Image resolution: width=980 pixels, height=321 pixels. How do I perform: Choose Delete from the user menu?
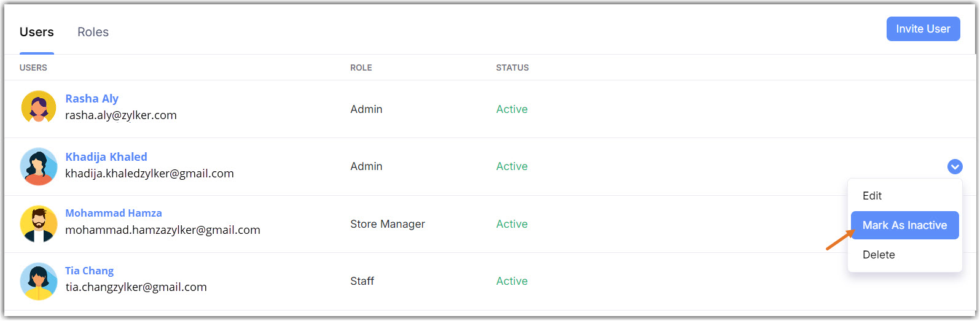879,255
